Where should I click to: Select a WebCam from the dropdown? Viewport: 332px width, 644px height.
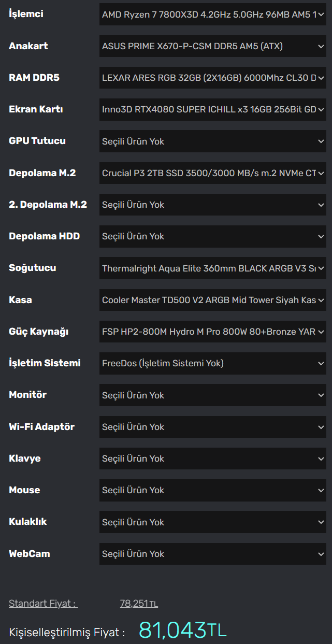tap(212, 554)
